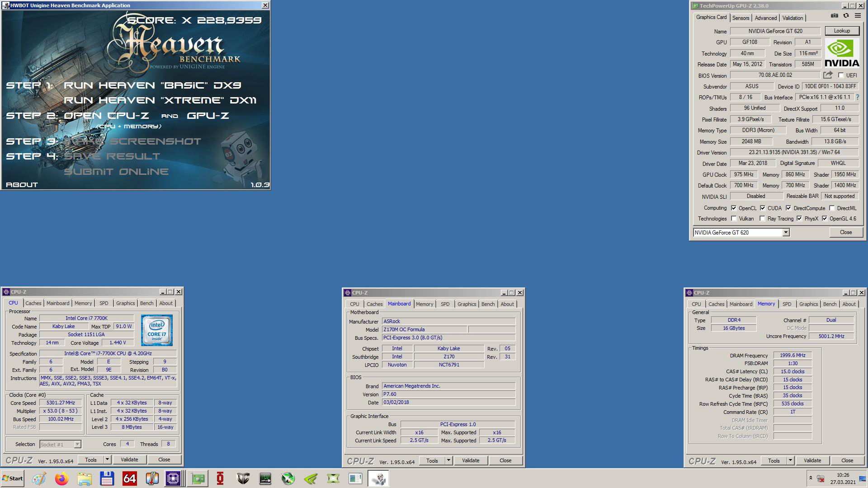Take a GPU-Z screenshot with camera icon

click(835, 16)
